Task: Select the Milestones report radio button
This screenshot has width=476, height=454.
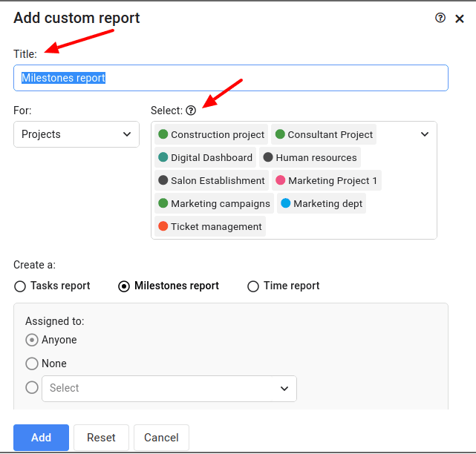Action: tap(124, 286)
